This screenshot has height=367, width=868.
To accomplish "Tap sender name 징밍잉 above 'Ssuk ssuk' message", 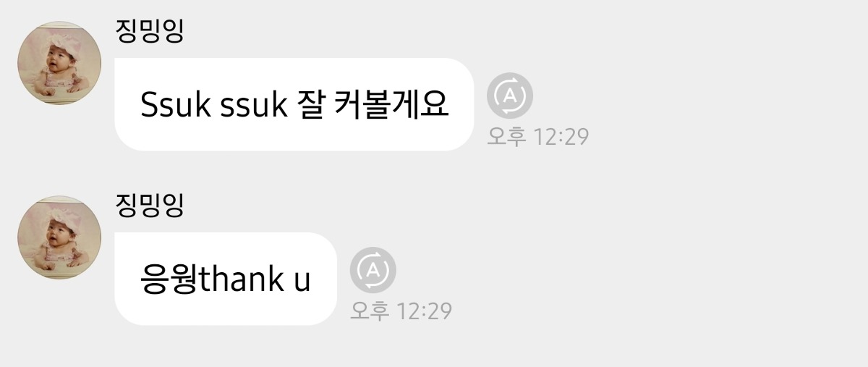I will (150, 31).
